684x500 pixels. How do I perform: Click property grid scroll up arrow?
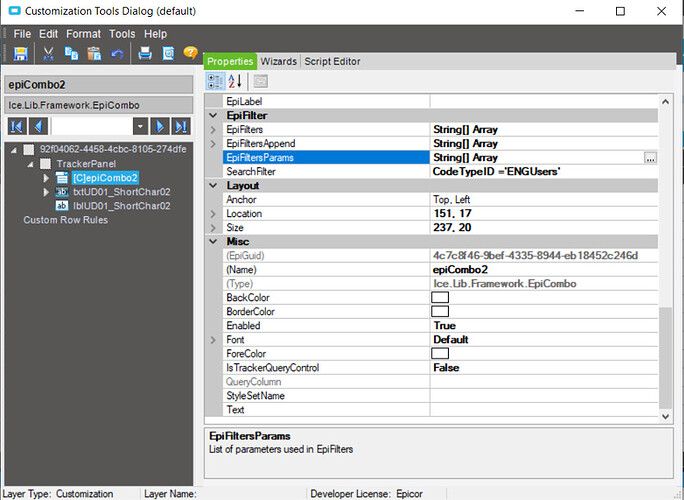(x=665, y=102)
